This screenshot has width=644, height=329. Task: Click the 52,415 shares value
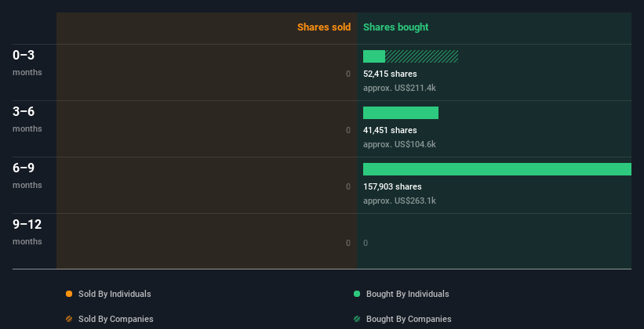tap(390, 74)
